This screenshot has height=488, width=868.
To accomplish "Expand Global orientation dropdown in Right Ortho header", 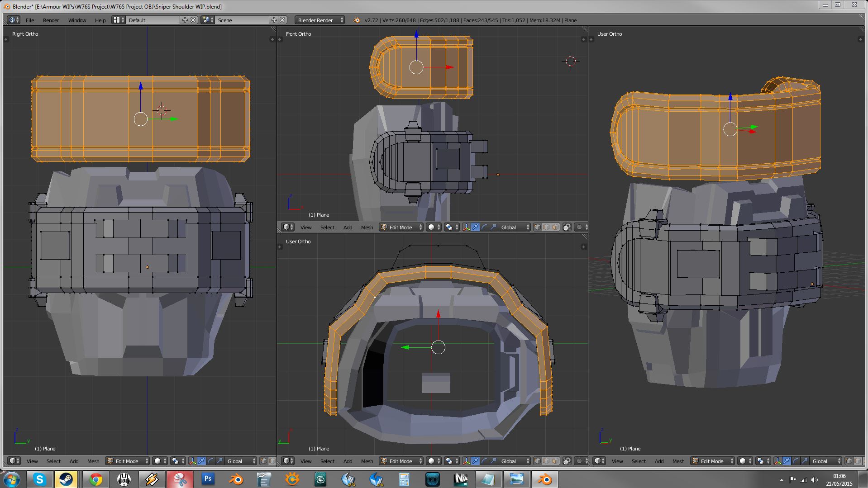I will click(x=241, y=461).
